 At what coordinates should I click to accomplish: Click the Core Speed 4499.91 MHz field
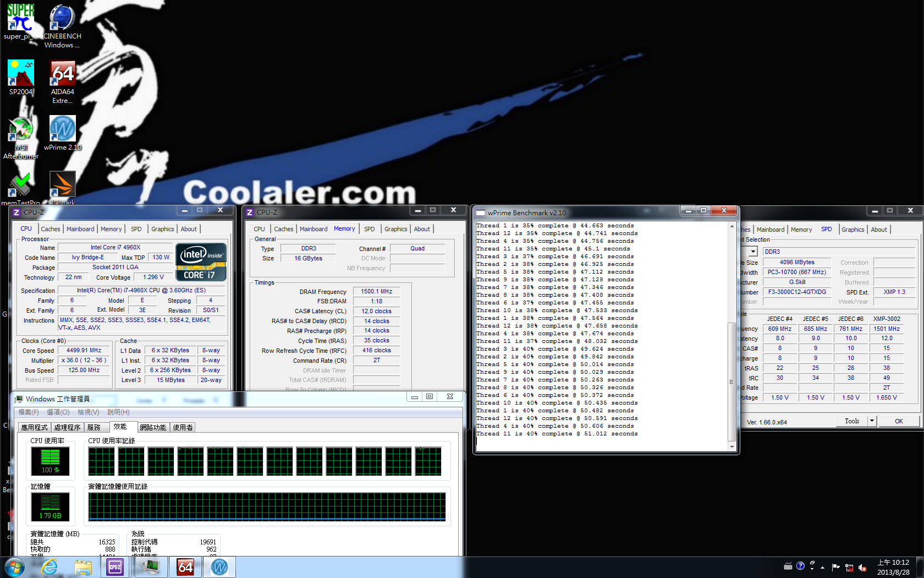(84, 350)
